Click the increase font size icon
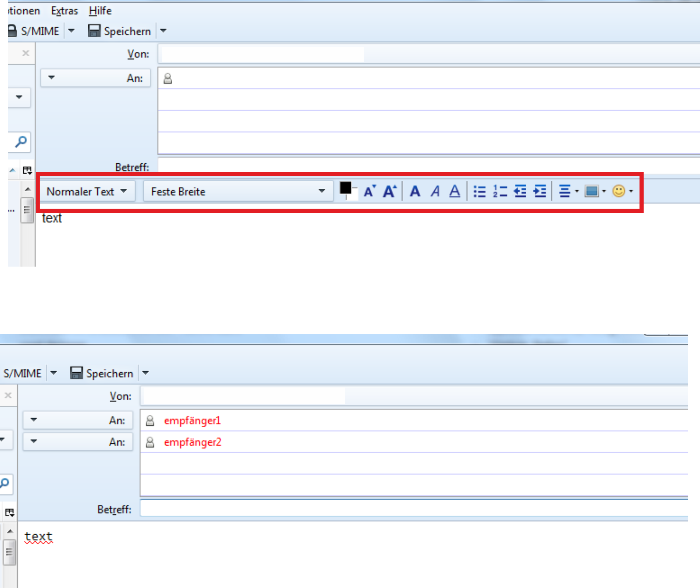Image resolution: width=700 pixels, height=588 pixels. [x=390, y=191]
